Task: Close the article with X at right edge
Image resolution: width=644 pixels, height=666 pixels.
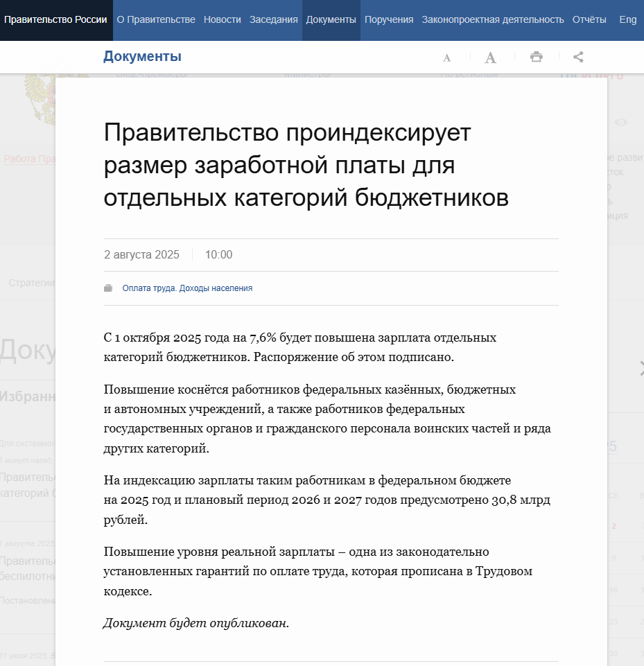Action: [x=641, y=368]
